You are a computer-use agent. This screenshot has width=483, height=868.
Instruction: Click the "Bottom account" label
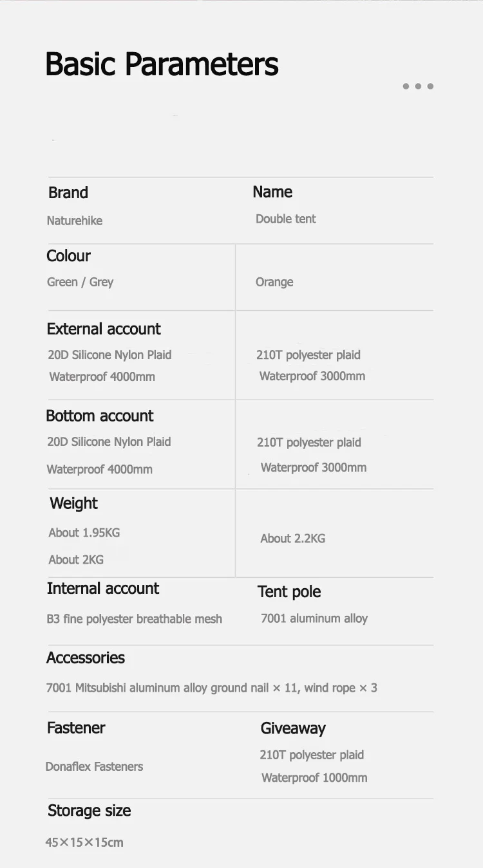[x=100, y=416]
